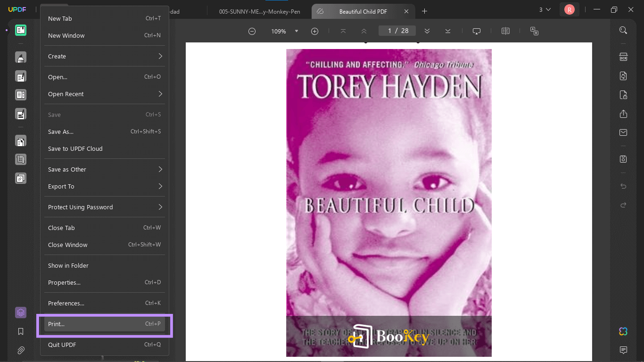Choose Save As from the menu
Screen dimensions: 644x362
click(104, 132)
